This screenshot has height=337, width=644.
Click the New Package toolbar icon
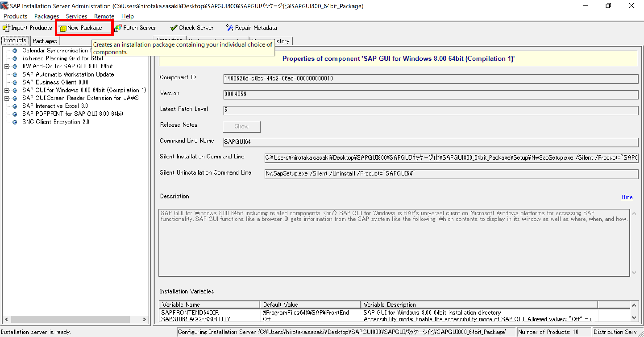click(63, 28)
